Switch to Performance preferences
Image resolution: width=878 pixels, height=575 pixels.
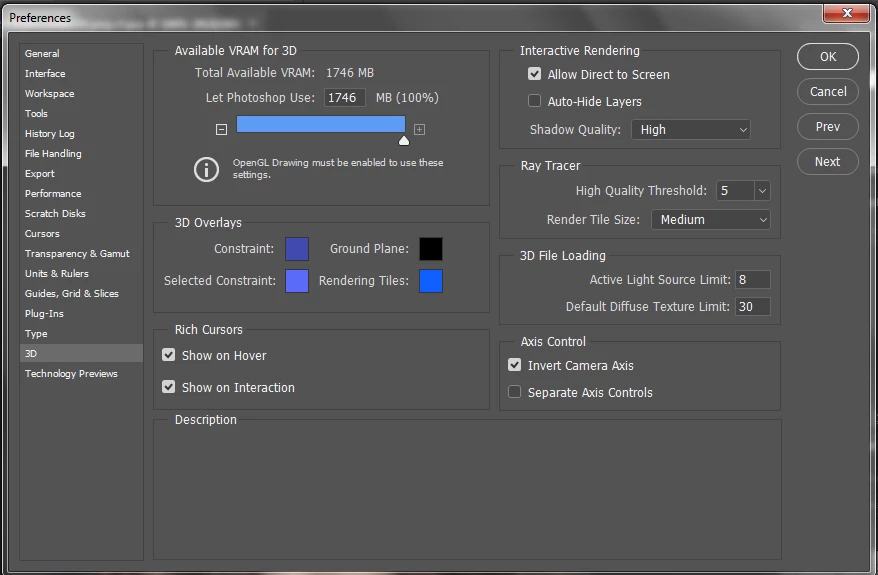click(x=81, y=194)
